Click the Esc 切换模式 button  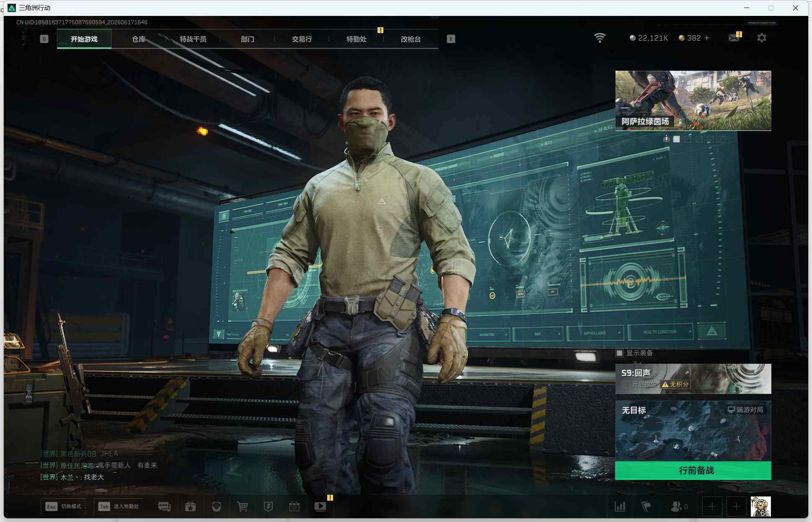point(63,507)
